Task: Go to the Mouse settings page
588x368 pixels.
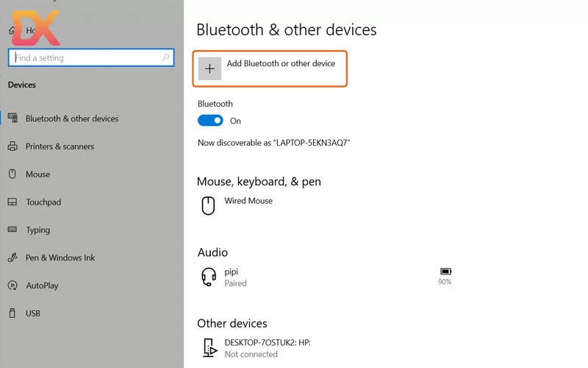Action: click(x=38, y=174)
